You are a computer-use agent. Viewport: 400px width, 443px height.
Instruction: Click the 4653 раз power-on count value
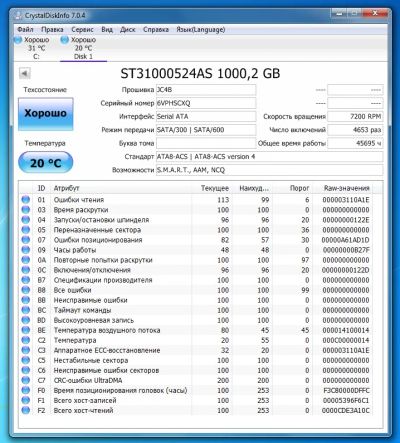[355, 130]
